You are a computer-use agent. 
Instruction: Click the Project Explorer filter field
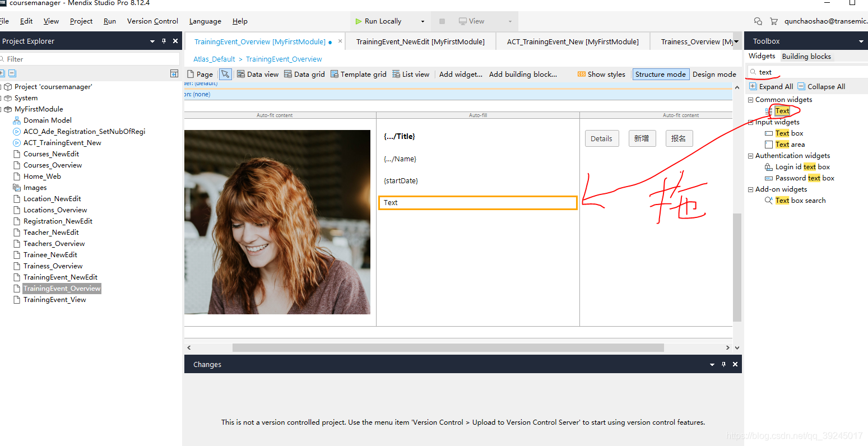[x=90, y=59]
